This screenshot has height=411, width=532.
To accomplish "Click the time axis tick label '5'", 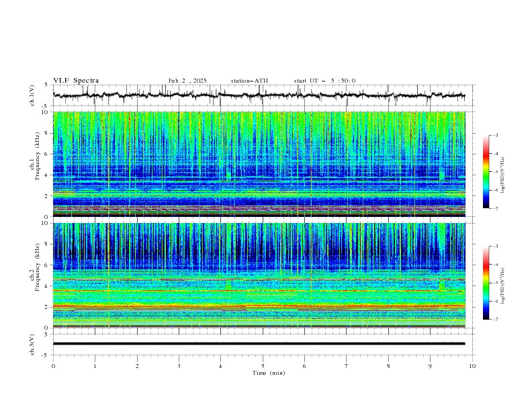I will 263,366.
